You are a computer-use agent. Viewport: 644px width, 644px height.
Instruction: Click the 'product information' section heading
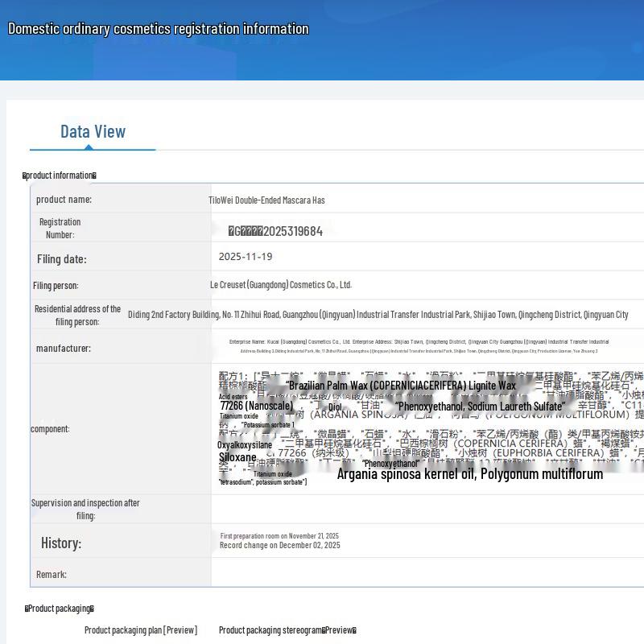point(60,175)
